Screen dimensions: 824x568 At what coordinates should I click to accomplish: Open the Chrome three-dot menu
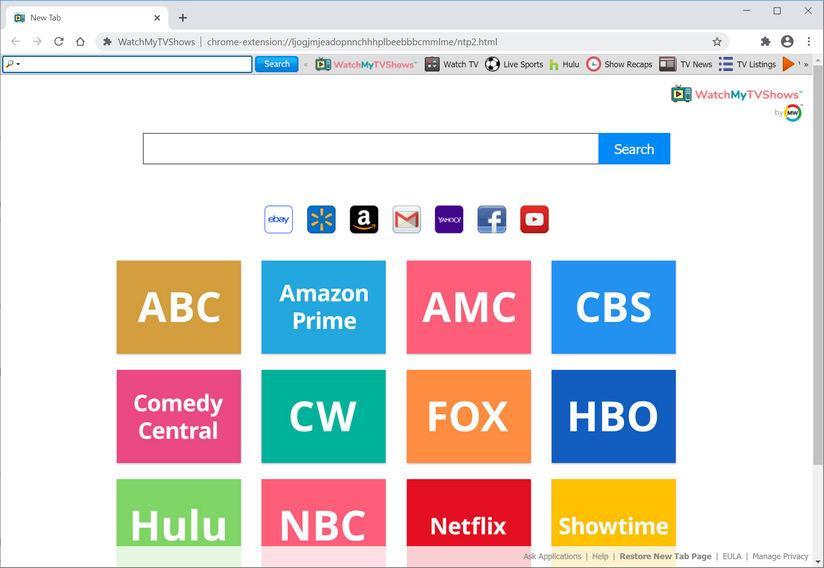(809, 42)
